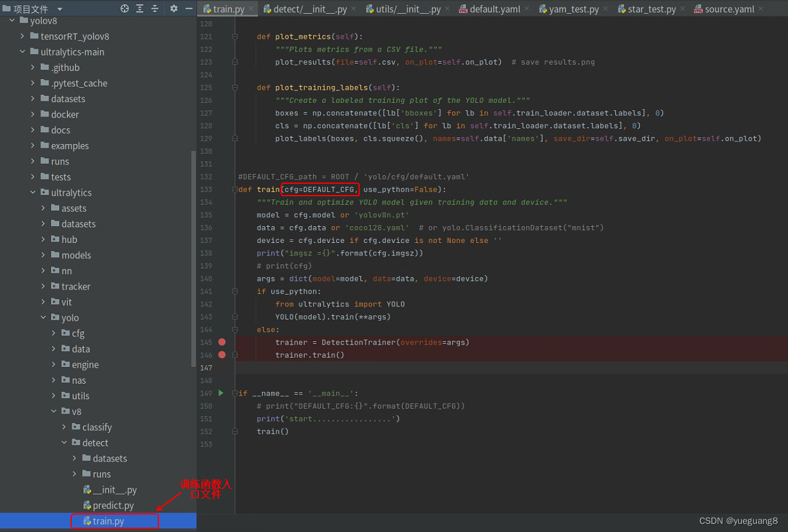The width and height of the screenshot is (788, 532).
Task: Fold the plot_training_labels method at line 125
Action: (235, 88)
